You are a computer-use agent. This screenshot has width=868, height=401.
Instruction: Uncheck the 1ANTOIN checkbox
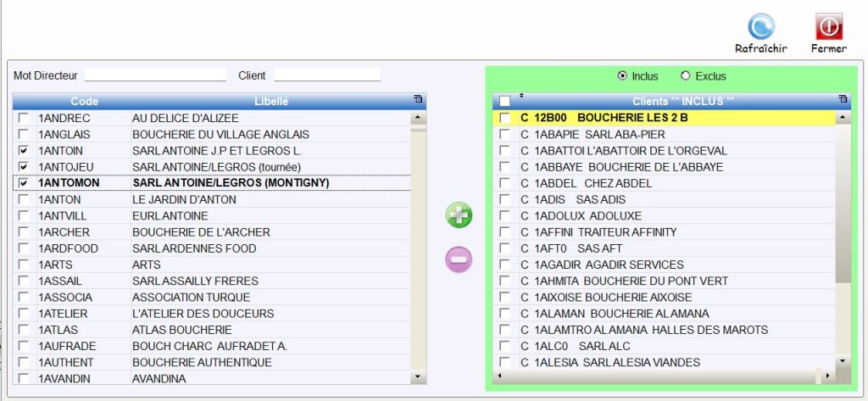[24, 151]
